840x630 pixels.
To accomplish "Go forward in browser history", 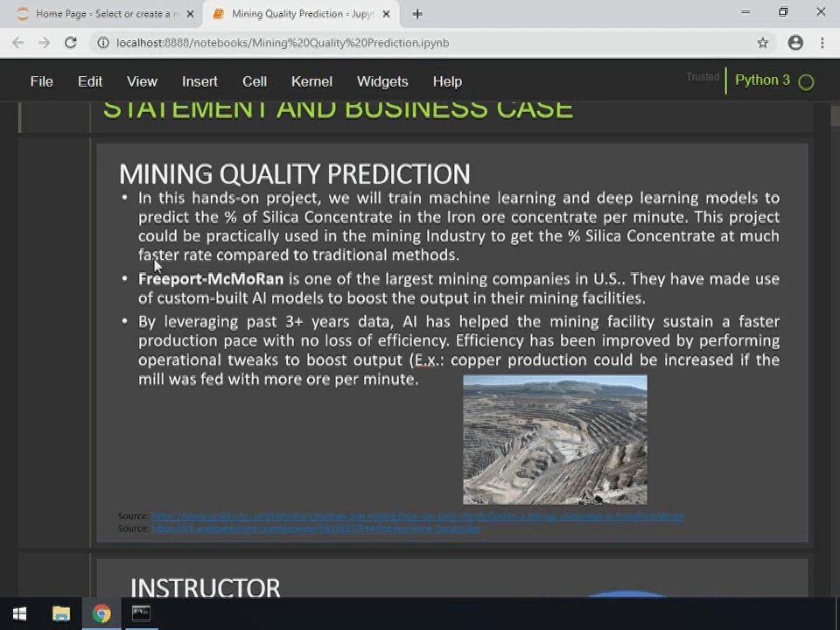I will click(x=44, y=43).
